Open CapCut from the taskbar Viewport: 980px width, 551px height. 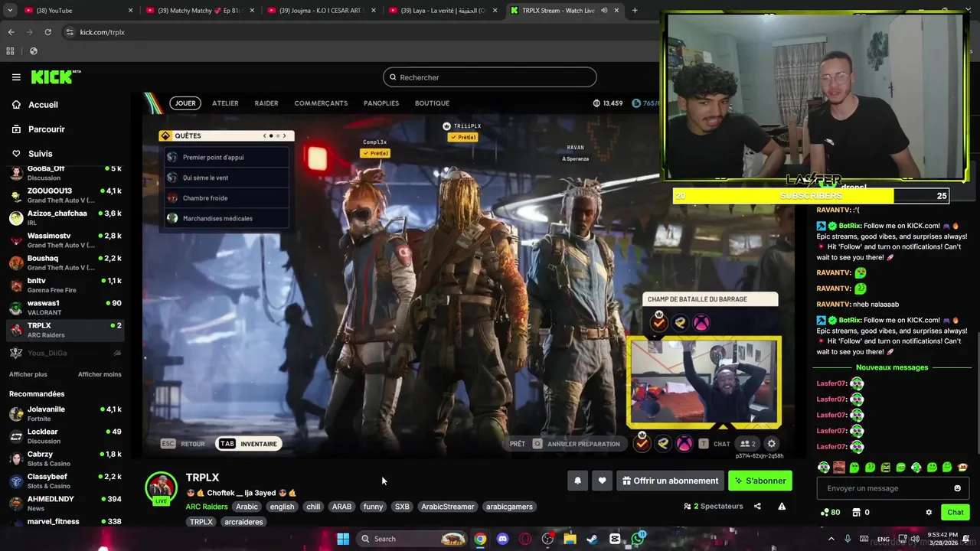coord(615,539)
